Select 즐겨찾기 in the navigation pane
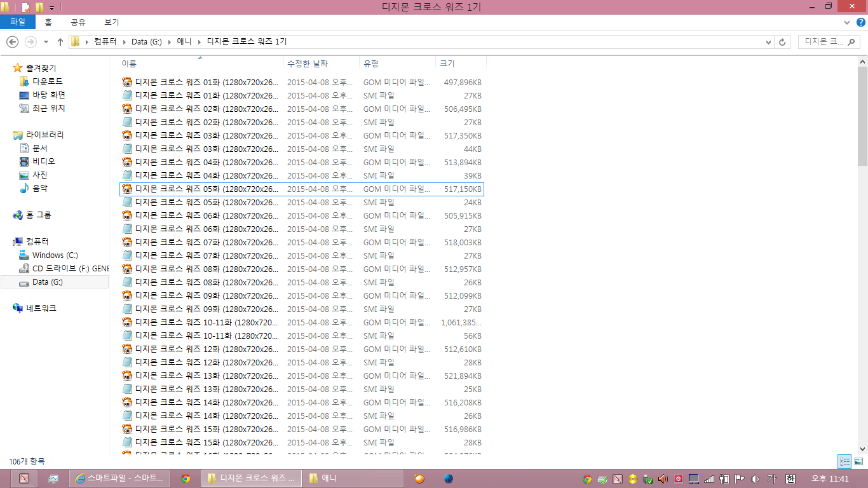This screenshot has height=488, width=868. point(41,68)
